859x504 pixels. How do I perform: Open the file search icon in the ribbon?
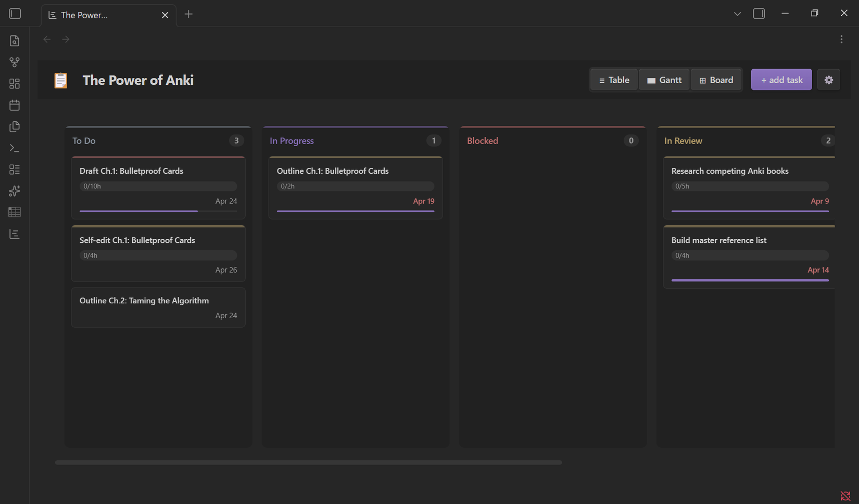pos(15,41)
